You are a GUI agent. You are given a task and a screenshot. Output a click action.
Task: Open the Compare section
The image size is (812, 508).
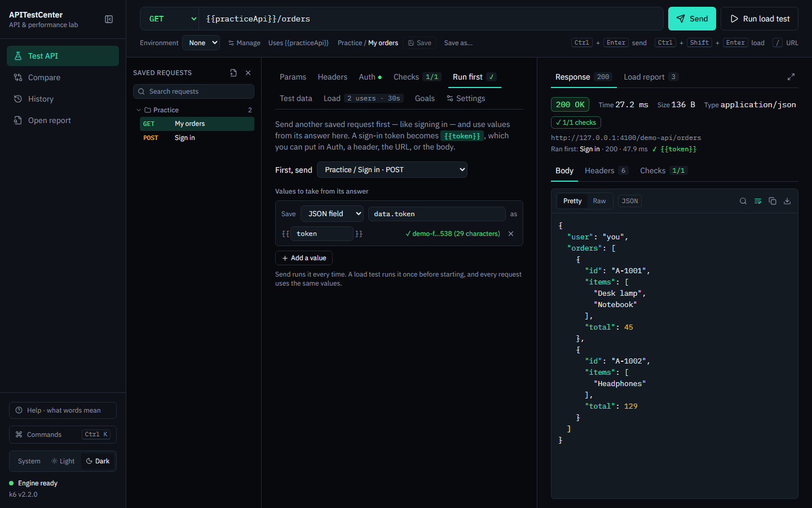coord(63,77)
